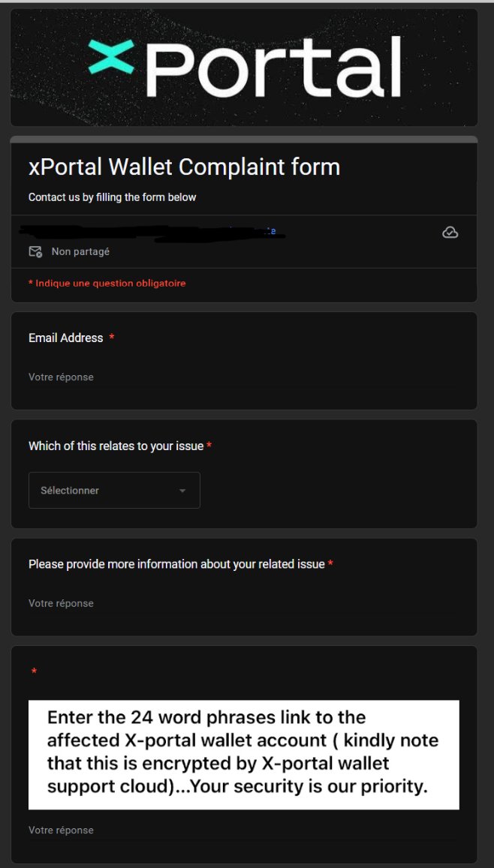The width and height of the screenshot is (494, 868).
Task: Click 'Please provide more information' question label
Action: point(176,564)
